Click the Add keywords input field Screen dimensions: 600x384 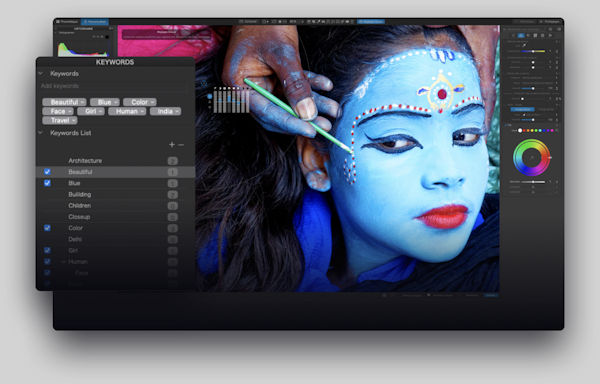tap(115, 86)
